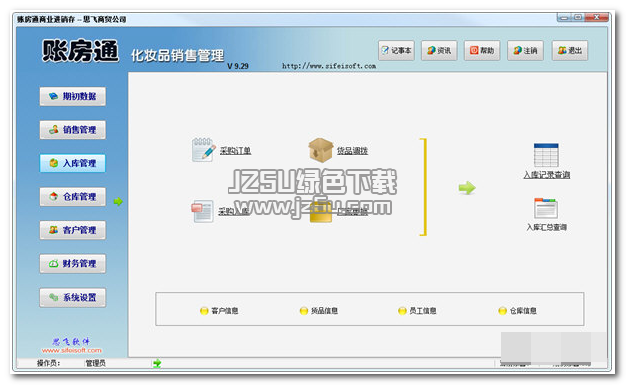626x385 pixels.
Task: Open the 货品调拨 text link
Action: (x=352, y=151)
